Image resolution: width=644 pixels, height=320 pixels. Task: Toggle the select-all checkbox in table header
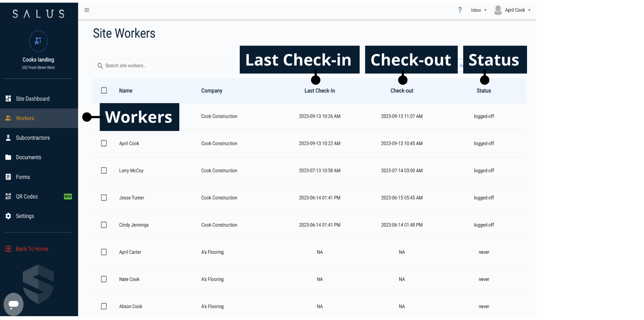pyautogui.click(x=104, y=90)
